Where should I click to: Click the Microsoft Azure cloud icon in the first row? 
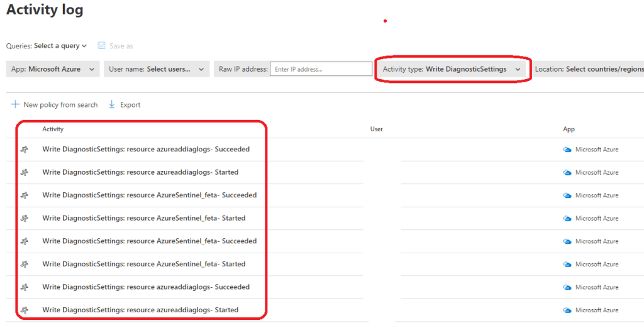567,150
